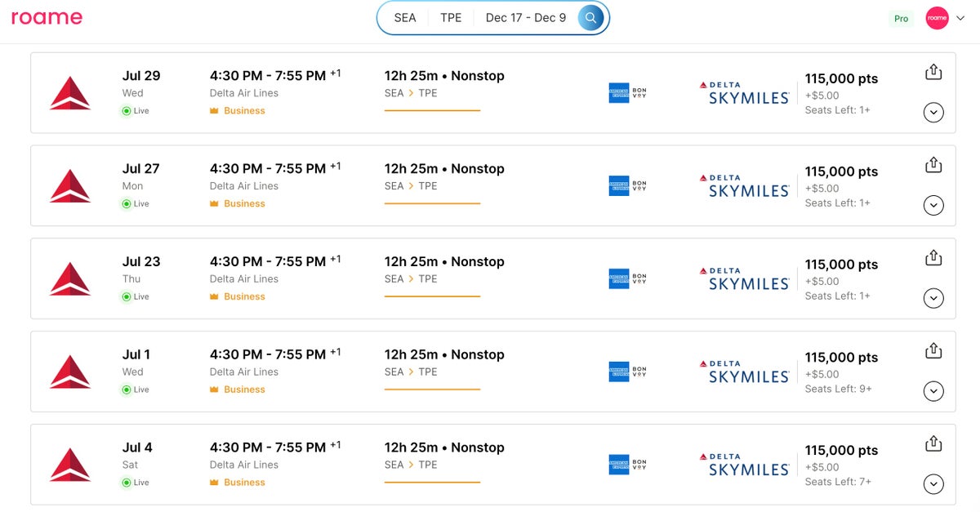Expand Jul 27 flight details
980x512 pixels.
tap(933, 206)
